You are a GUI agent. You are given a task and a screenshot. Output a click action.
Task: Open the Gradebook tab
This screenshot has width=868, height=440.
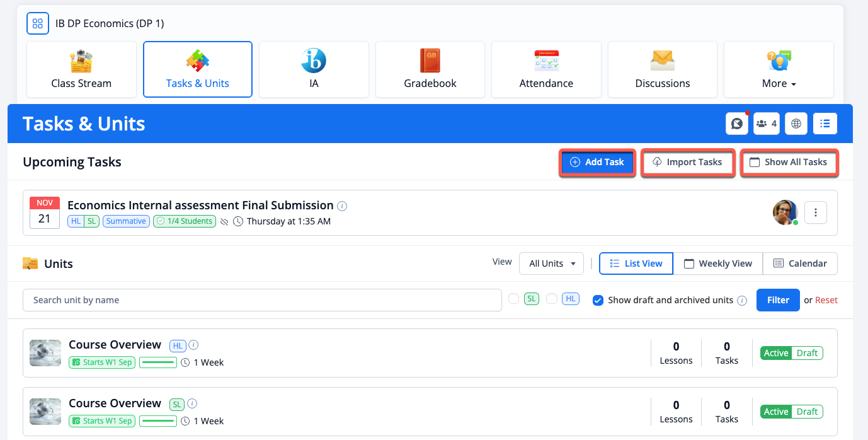pos(430,70)
